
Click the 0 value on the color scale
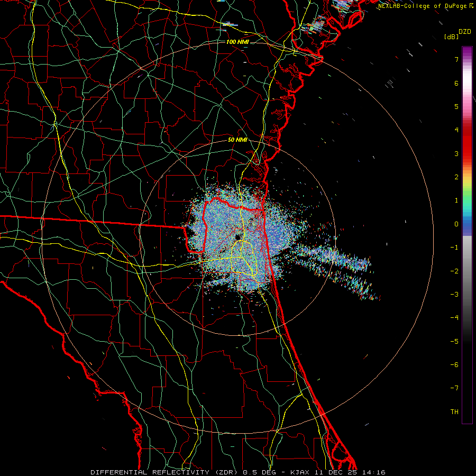(456, 224)
